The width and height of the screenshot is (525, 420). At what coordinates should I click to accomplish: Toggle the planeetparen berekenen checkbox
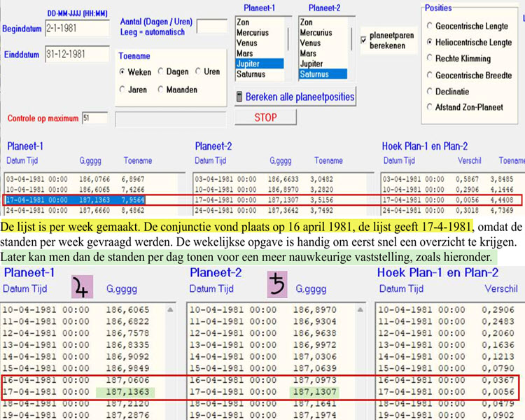tap(363, 40)
